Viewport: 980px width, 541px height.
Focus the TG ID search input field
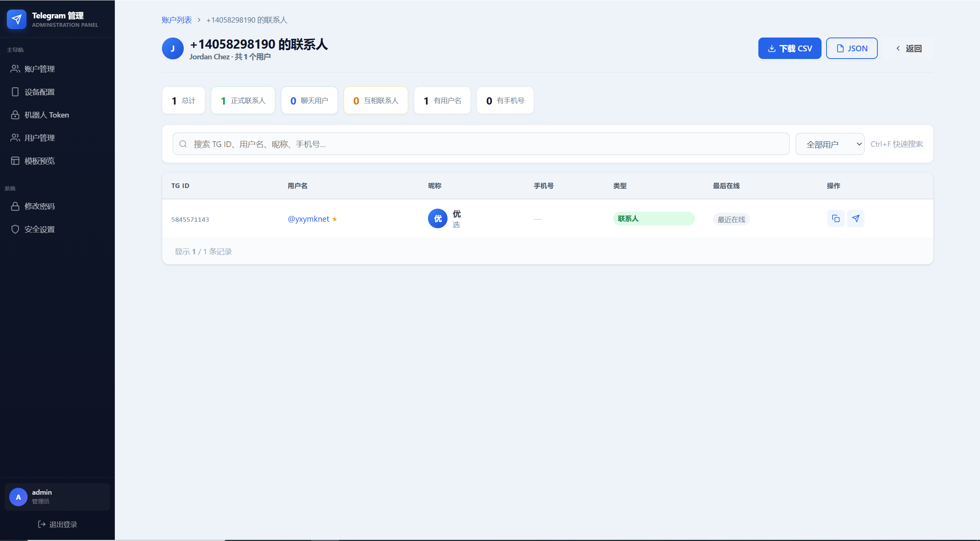click(x=481, y=144)
